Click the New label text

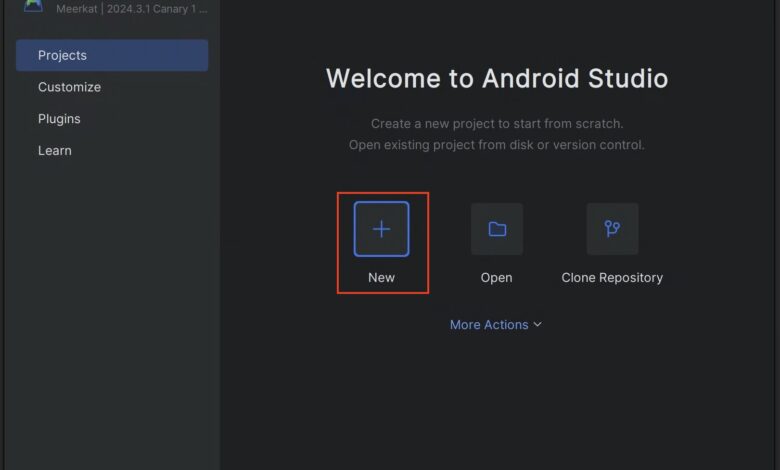click(x=382, y=278)
